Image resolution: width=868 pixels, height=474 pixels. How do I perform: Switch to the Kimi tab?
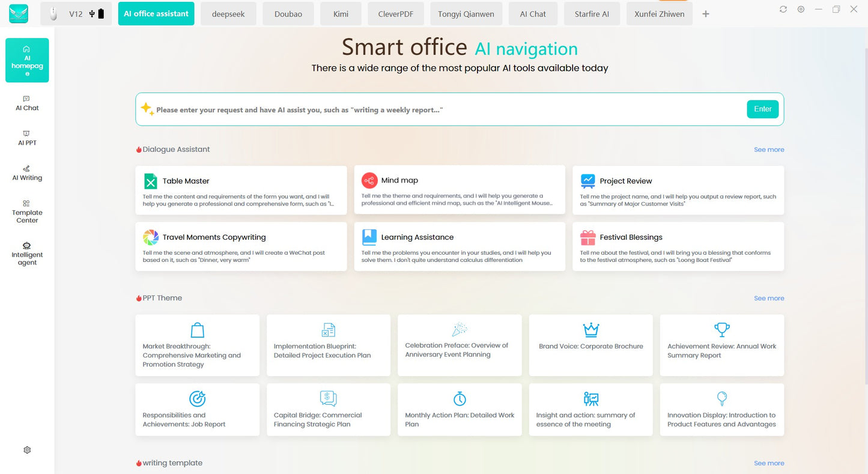(x=341, y=14)
